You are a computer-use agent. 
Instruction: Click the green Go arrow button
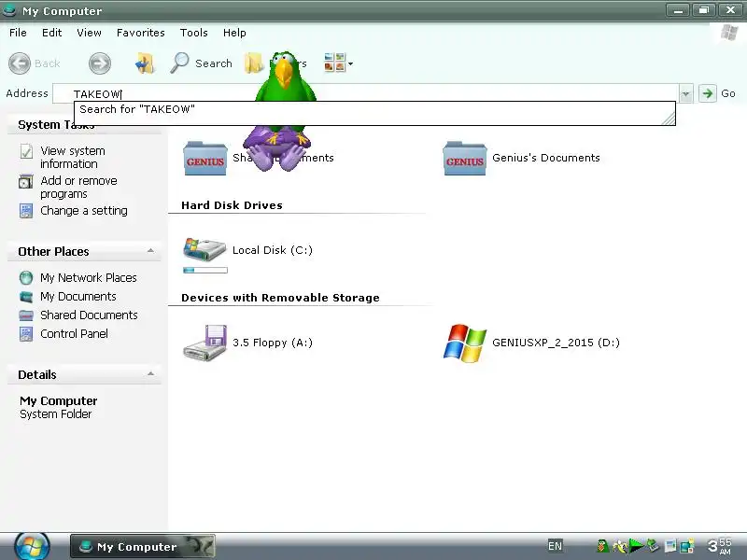(x=708, y=93)
